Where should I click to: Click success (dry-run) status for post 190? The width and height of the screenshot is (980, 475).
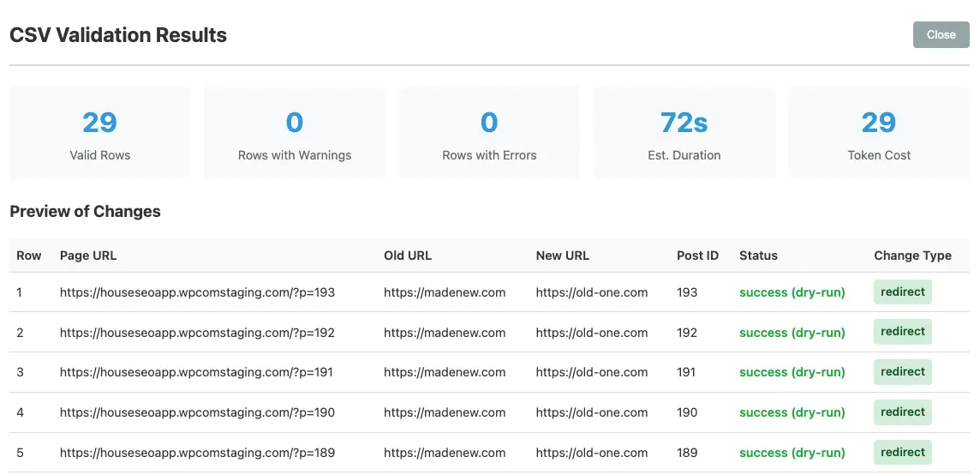click(x=792, y=412)
